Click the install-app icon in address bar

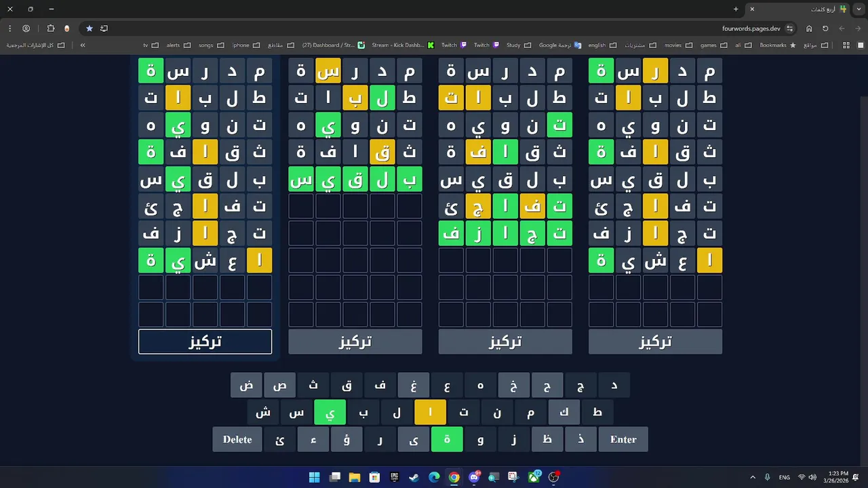(104, 28)
